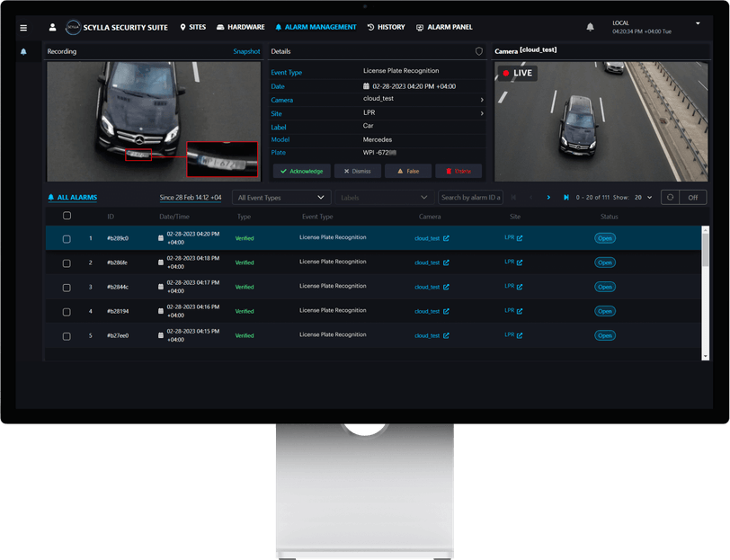
Task: Switch to the All Alarms tab
Action: pos(73,198)
